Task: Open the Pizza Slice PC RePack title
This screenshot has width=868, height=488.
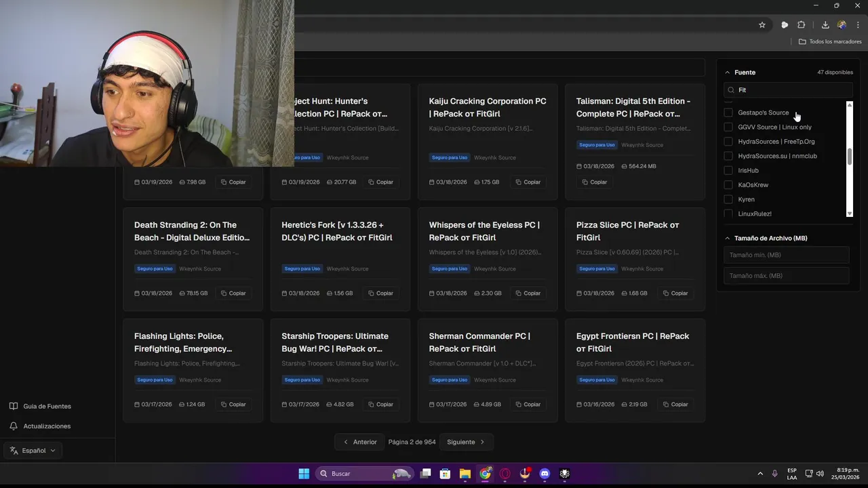Action: click(628, 231)
